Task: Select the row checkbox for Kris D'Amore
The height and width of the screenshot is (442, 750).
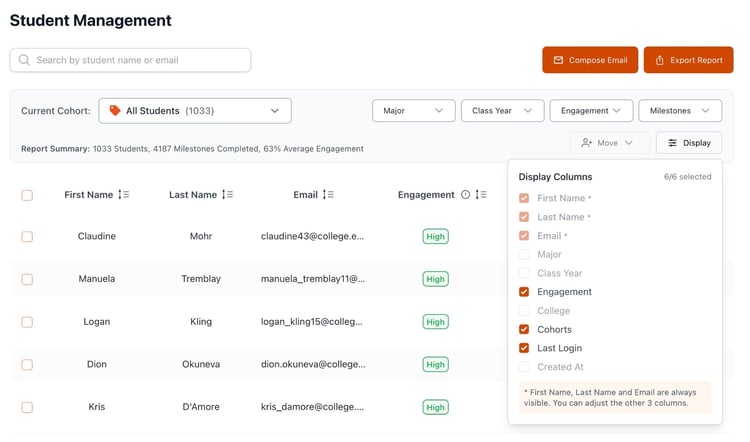Action: pyautogui.click(x=27, y=408)
